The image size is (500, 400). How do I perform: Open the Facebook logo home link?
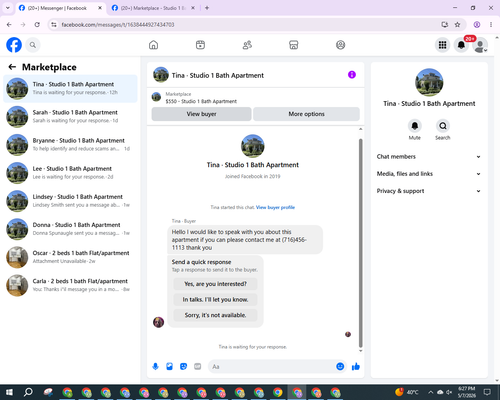click(14, 45)
